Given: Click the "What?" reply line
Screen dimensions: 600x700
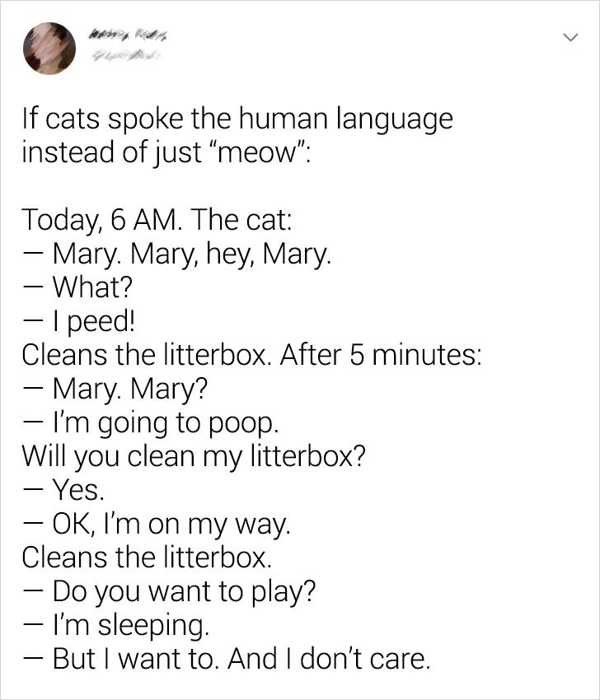Looking at the screenshot, I should [91, 287].
